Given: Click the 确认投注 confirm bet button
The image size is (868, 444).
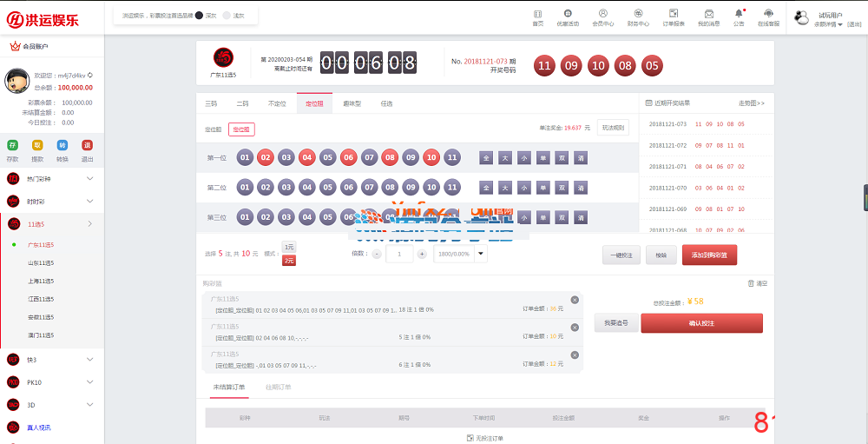Looking at the screenshot, I should (x=701, y=323).
